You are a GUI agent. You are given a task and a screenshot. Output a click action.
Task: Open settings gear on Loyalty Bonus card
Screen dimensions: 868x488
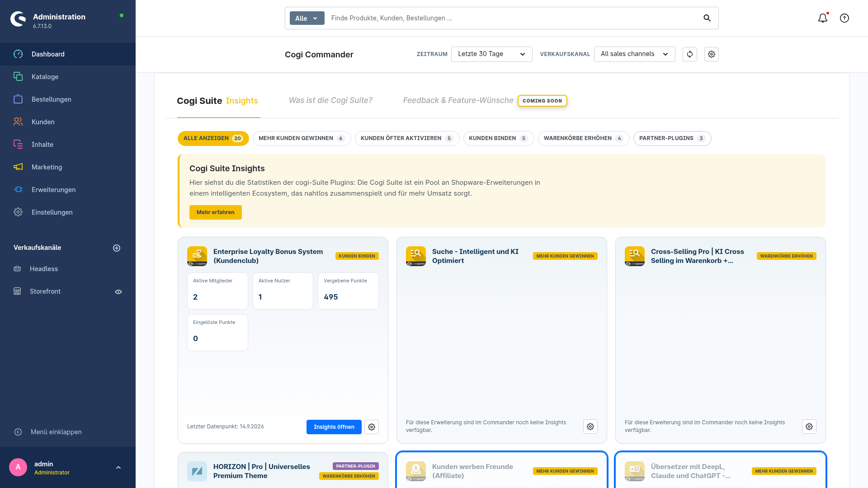coord(372,427)
